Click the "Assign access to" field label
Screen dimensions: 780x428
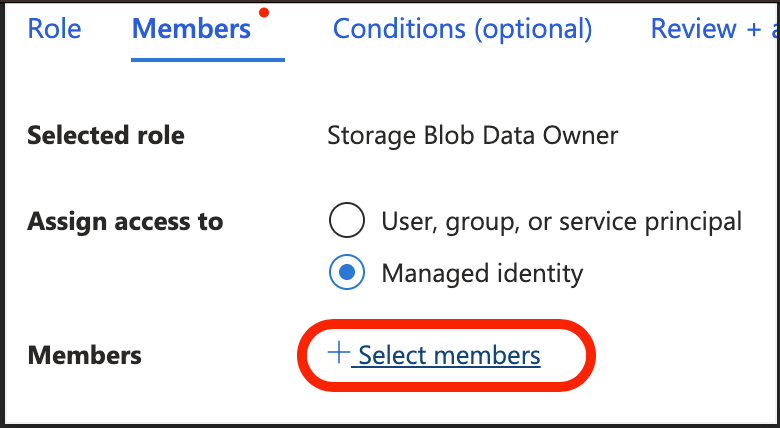125,221
